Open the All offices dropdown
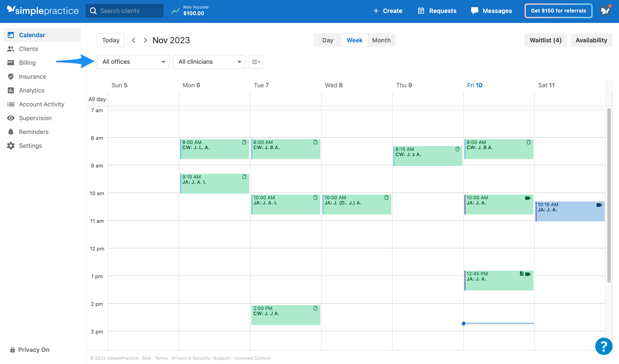 point(133,62)
